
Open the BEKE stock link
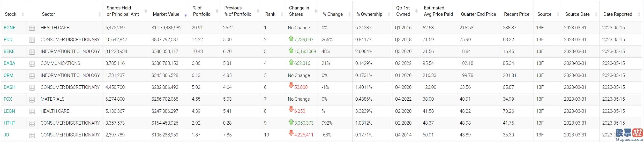9,52
